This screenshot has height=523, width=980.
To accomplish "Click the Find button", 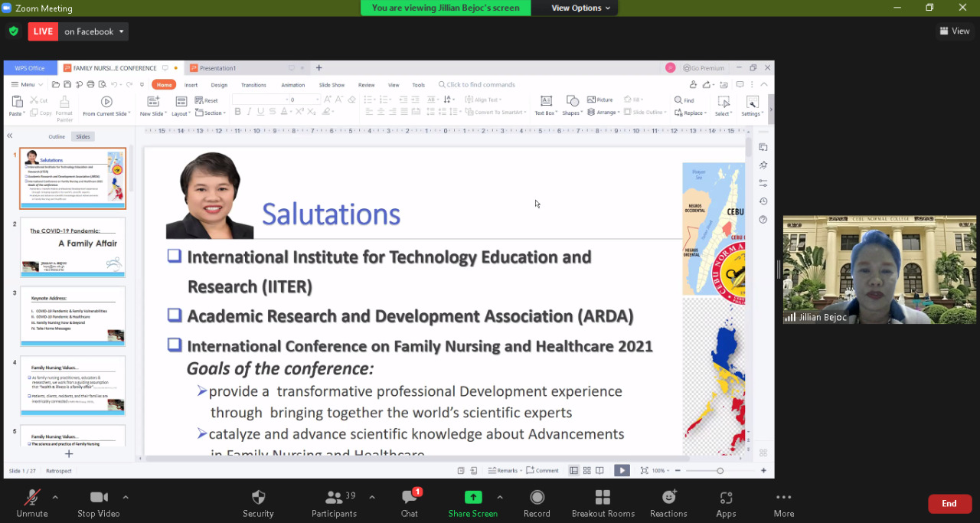I will click(x=684, y=100).
